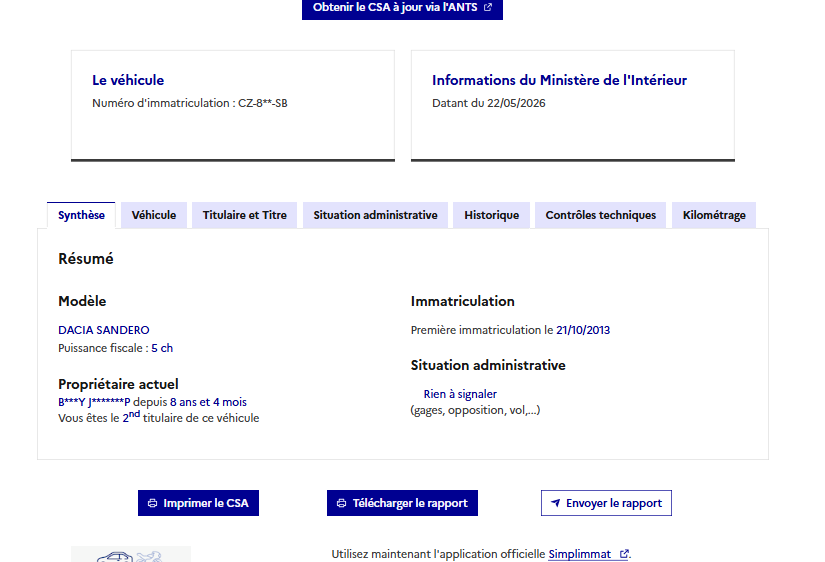
Task: Switch to the Kilométrage tab
Action: pos(714,215)
